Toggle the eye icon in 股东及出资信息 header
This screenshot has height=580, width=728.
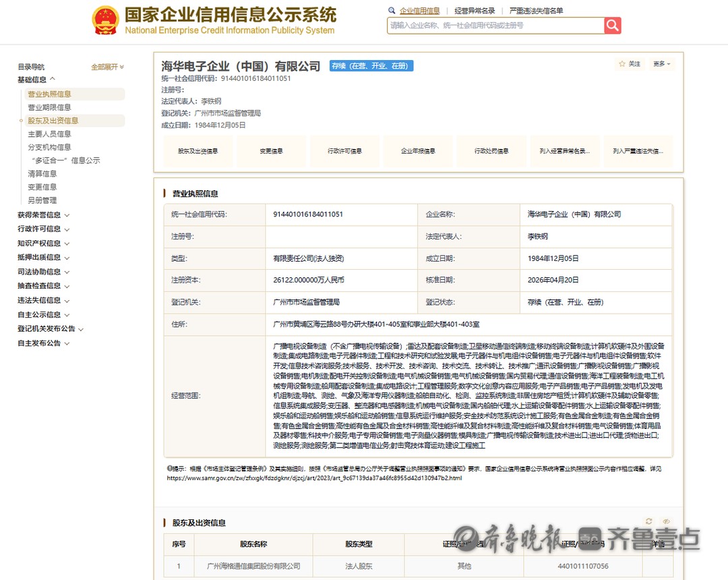coord(666,521)
